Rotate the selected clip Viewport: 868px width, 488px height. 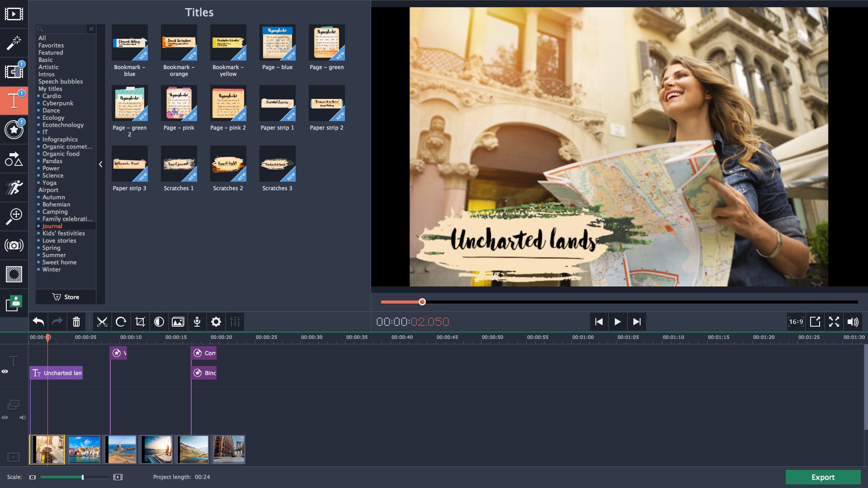(121, 322)
